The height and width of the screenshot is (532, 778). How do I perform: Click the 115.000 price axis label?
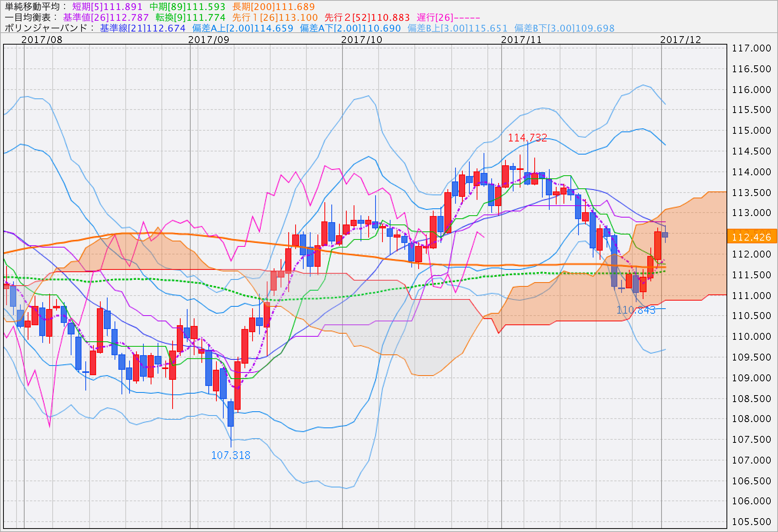(x=751, y=130)
